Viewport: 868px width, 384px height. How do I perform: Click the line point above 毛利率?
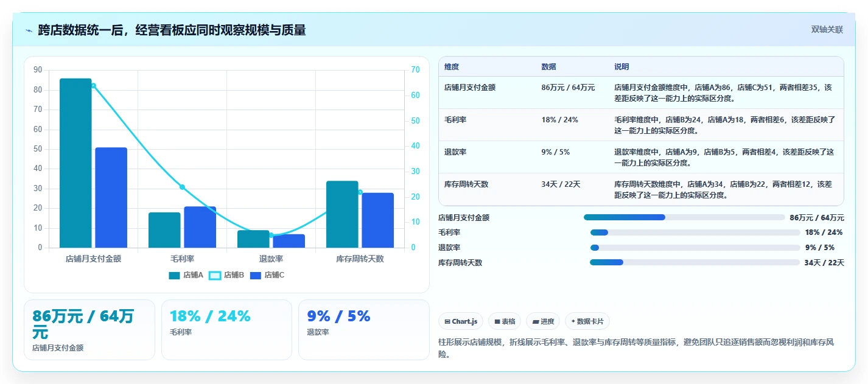point(182,187)
